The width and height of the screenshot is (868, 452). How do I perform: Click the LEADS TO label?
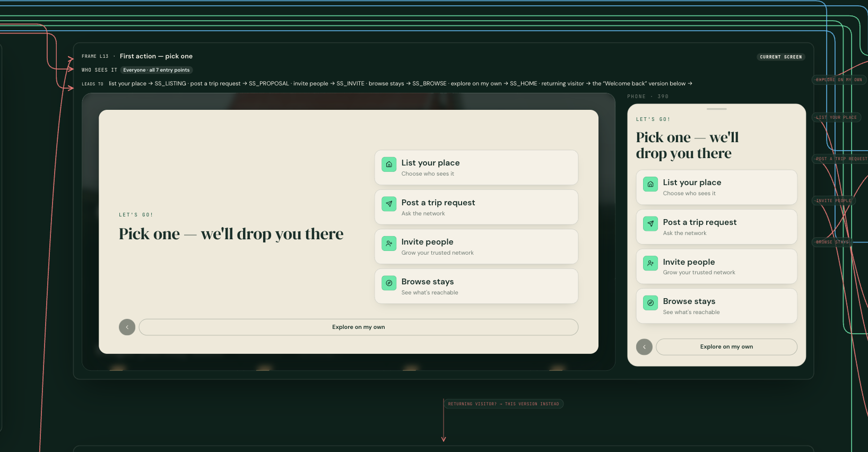coord(92,84)
